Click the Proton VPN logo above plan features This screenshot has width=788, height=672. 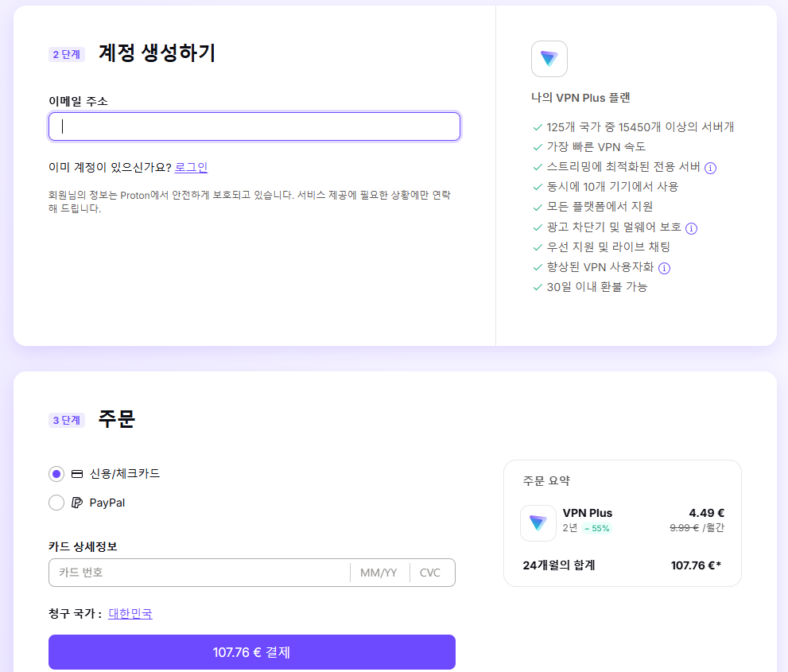pyautogui.click(x=549, y=59)
